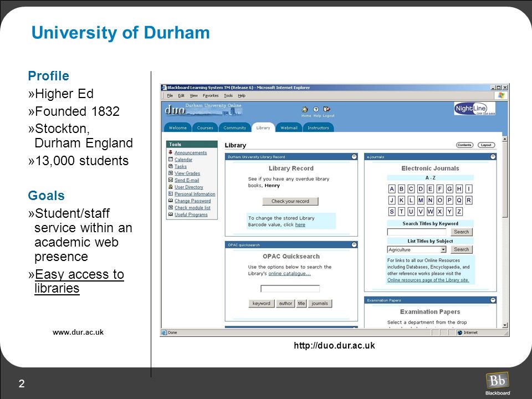The height and width of the screenshot is (399, 532).
Task: Open the Help menu in menu bar
Action: (241, 96)
